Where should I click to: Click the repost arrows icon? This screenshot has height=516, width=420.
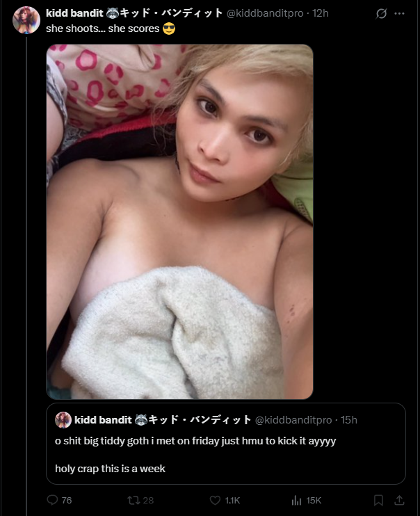point(134,501)
